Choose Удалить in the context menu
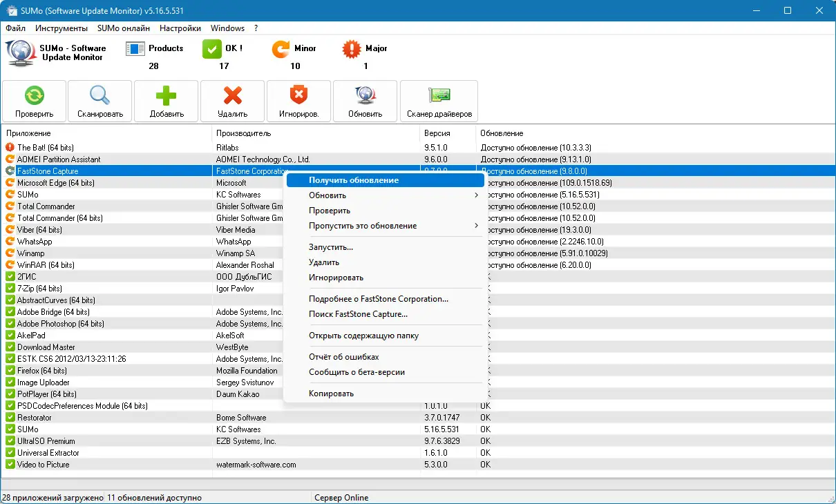Viewport: 836px width, 504px height. point(385,262)
